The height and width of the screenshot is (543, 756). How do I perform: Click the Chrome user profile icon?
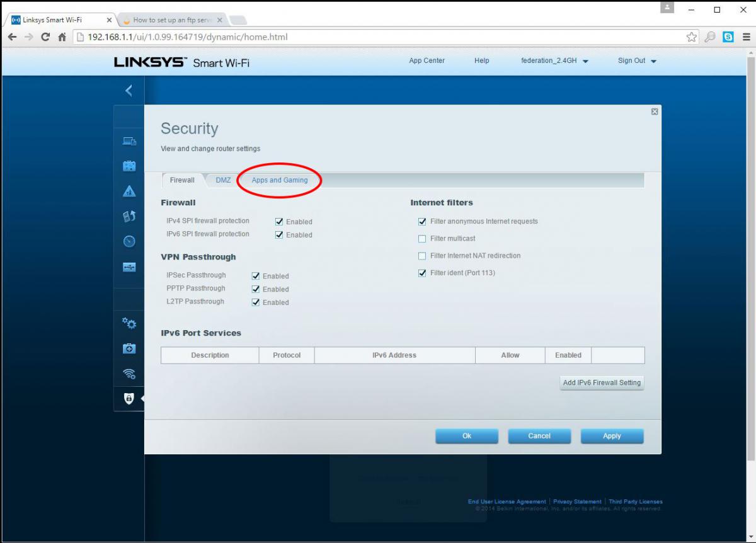667,8
